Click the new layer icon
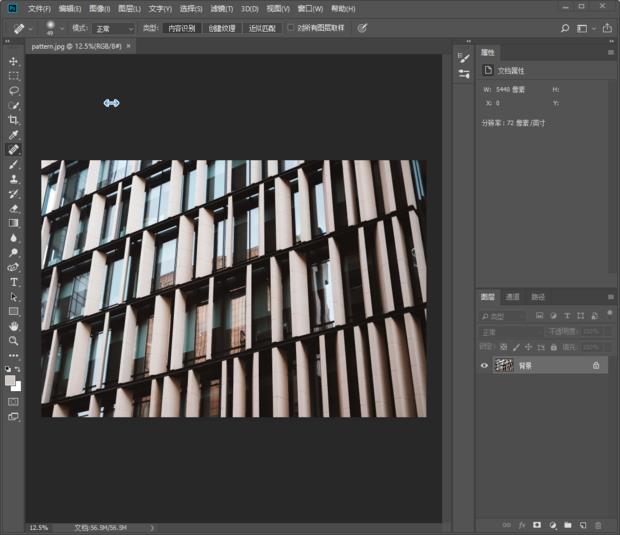This screenshot has width=620, height=535. pyautogui.click(x=582, y=524)
